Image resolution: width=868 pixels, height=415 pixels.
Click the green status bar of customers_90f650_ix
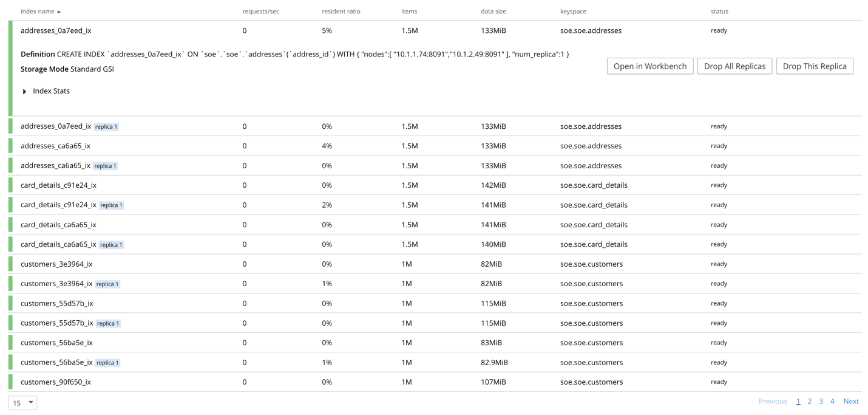[11, 382]
